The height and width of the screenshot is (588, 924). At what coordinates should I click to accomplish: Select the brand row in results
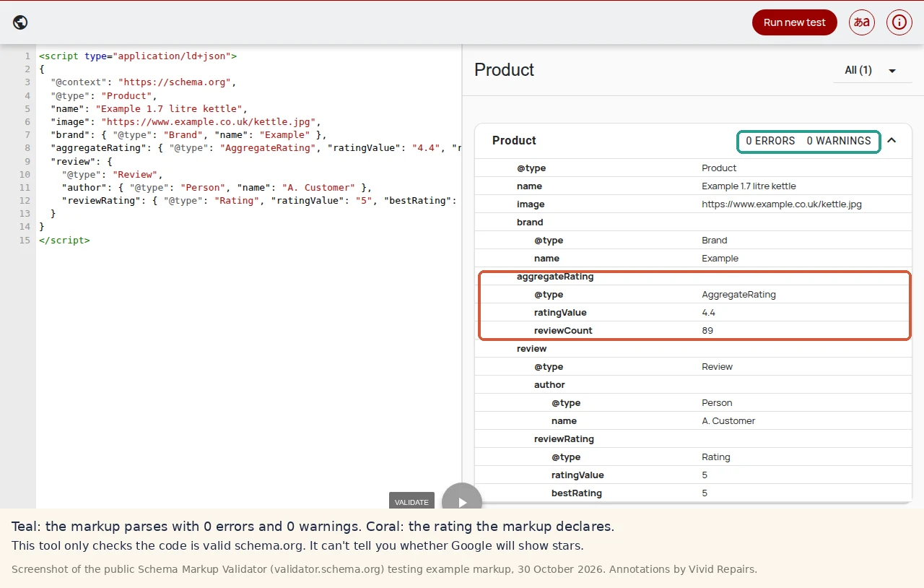tap(693, 222)
